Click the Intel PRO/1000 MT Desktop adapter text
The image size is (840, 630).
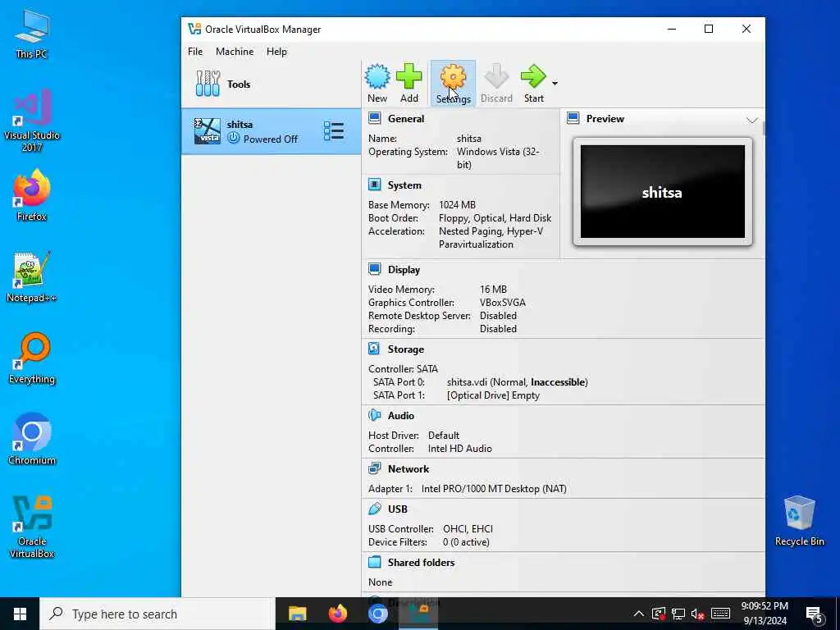[494, 489]
